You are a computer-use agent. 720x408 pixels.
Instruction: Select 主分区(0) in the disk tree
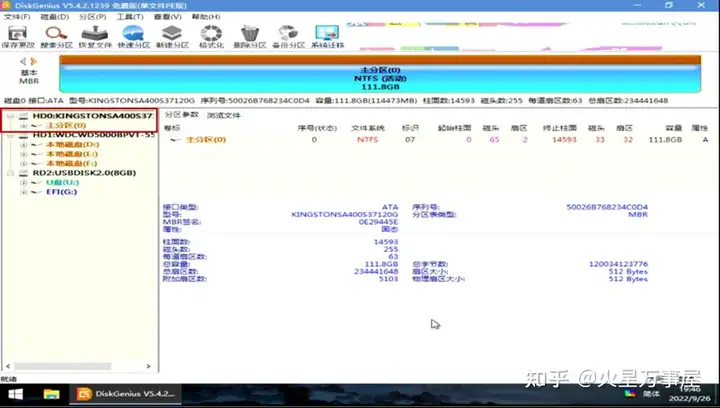66,125
